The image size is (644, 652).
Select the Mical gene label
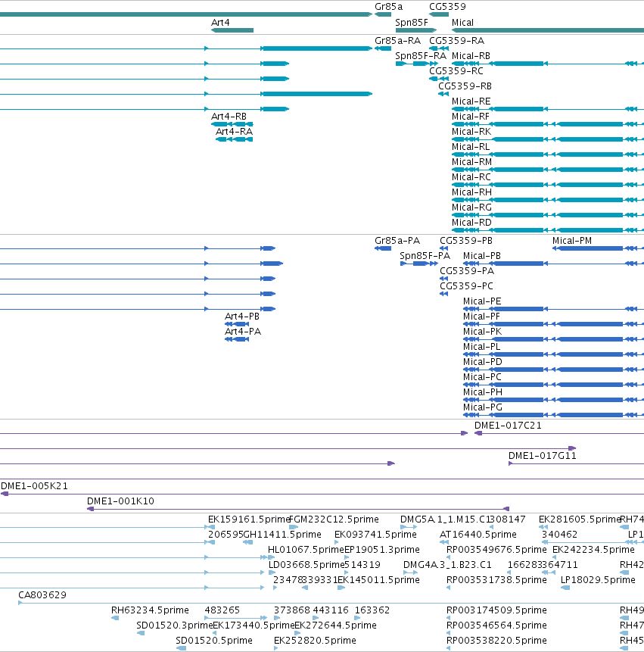(x=462, y=23)
